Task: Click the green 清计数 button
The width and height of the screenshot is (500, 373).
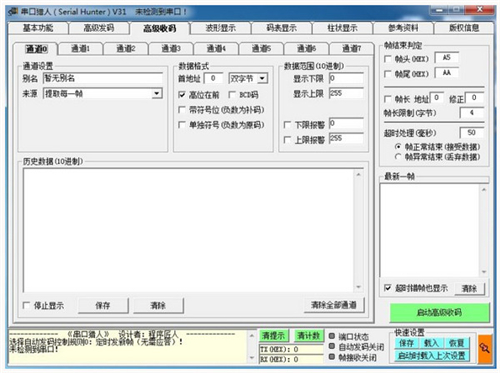Action: [309, 335]
